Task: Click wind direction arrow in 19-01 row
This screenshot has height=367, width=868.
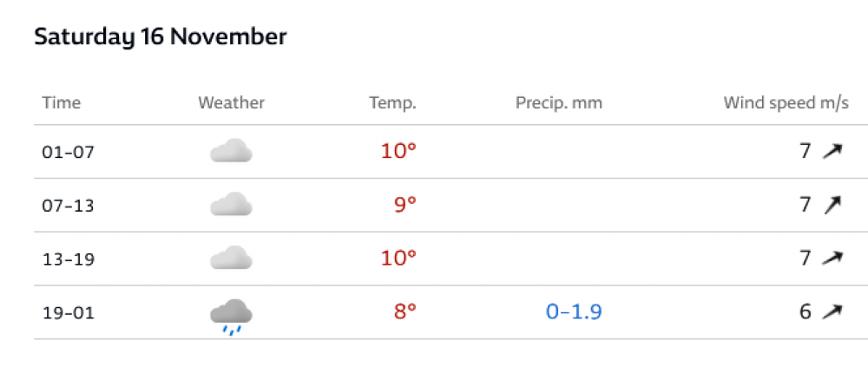Action: [x=832, y=312]
